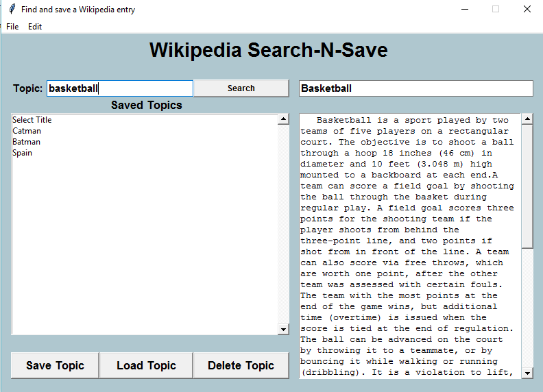Select Spain in Saved Topics list
Image resolution: width=543 pixels, height=392 pixels.
coord(145,153)
